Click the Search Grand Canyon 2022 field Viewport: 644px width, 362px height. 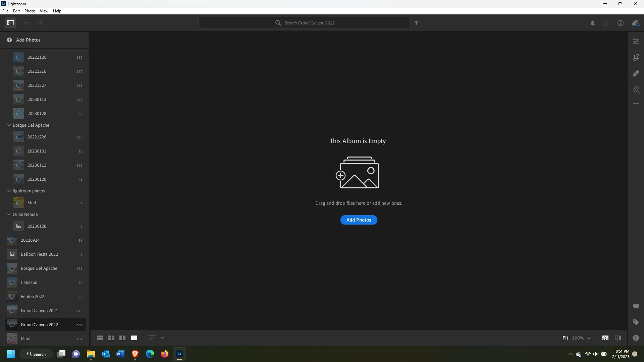(309, 23)
